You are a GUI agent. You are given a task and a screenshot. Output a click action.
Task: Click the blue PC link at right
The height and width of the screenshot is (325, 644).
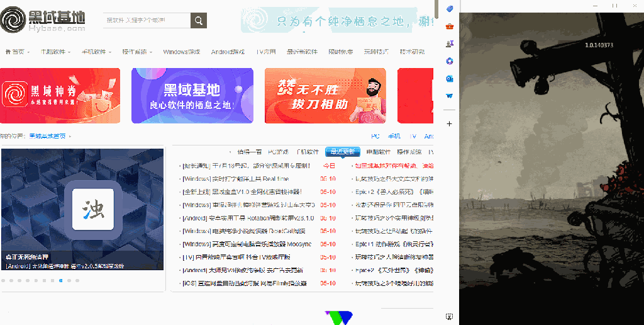pyautogui.click(x=375, y=136)
